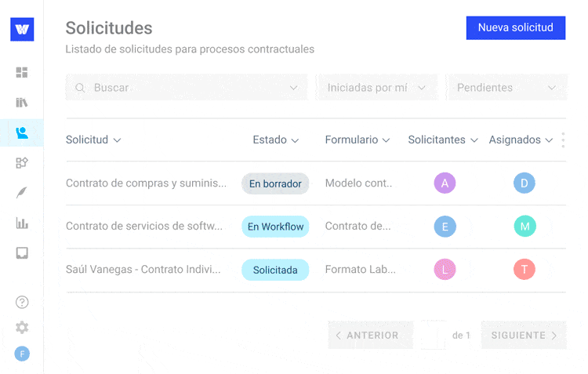
Task: Click solicitante avatar E
Action: click(x=445, y=226)
